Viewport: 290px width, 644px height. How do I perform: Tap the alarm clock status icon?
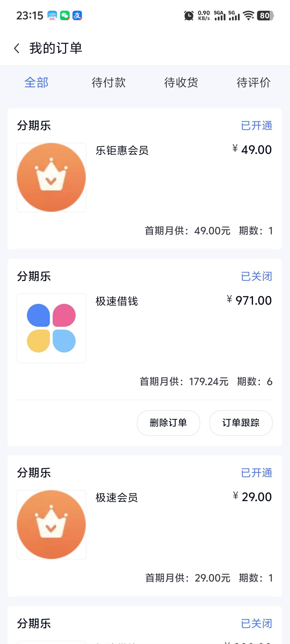189,16
